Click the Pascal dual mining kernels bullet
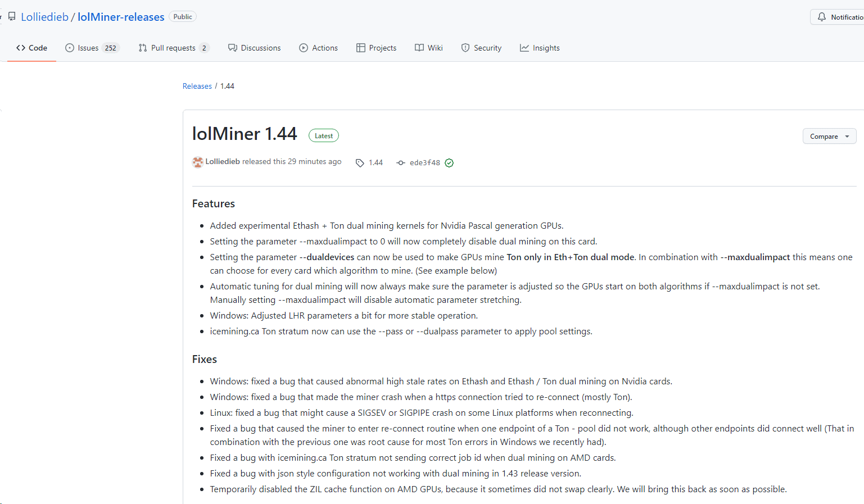The height and width of the screenshot is (504, 864). click(x=387, y=225)
